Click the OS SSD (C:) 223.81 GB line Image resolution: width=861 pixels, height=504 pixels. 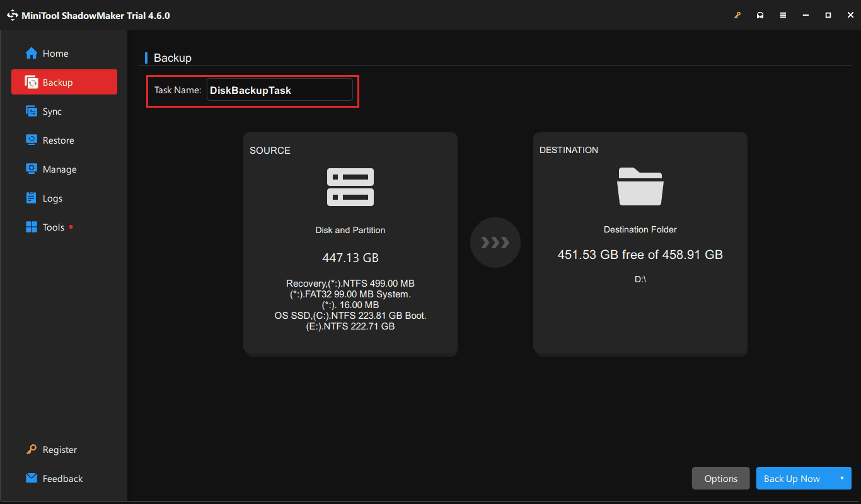[x=350, y=316]
